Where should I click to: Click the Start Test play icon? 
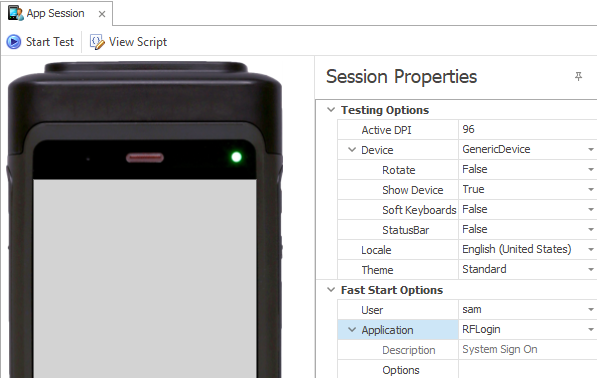pos(14,42)
